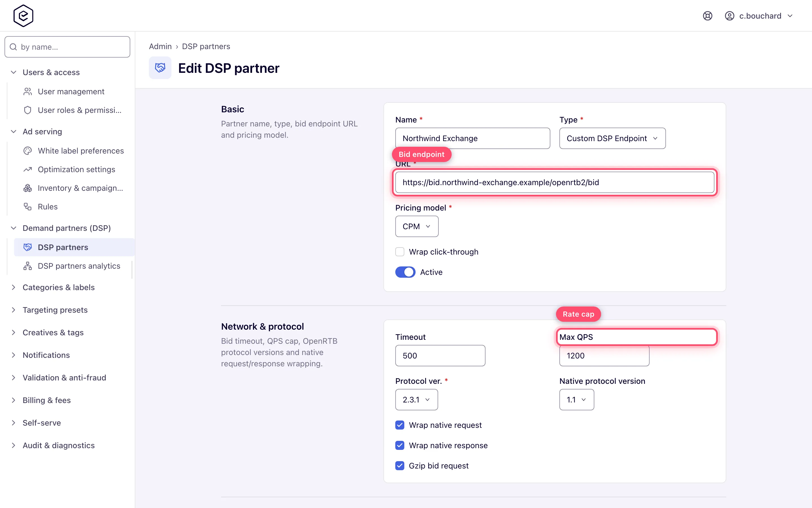
Task: Expand Audit & diagnostics section
Action: (14, 446)
